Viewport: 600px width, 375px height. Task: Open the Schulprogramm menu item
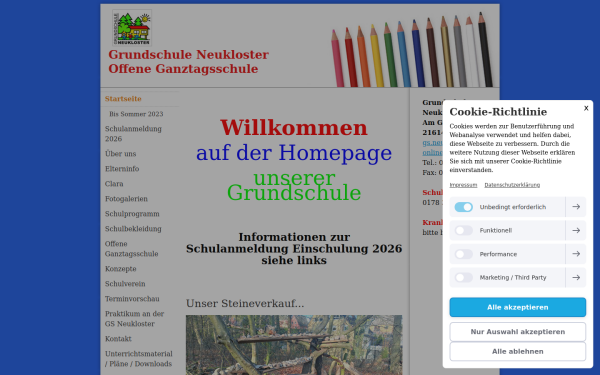132,214
